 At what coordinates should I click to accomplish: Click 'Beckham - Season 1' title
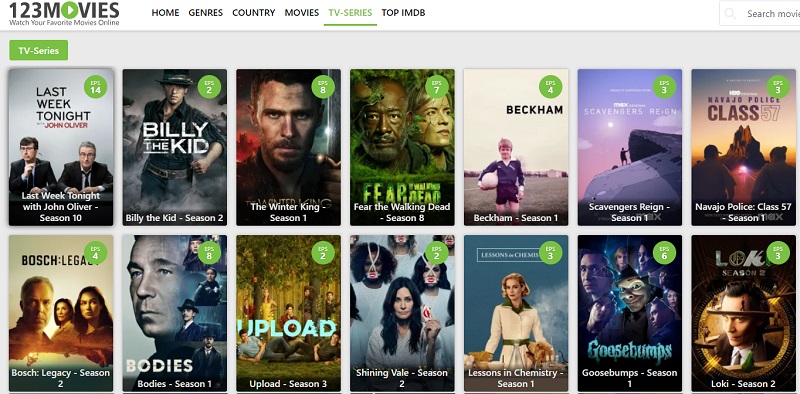516,218
